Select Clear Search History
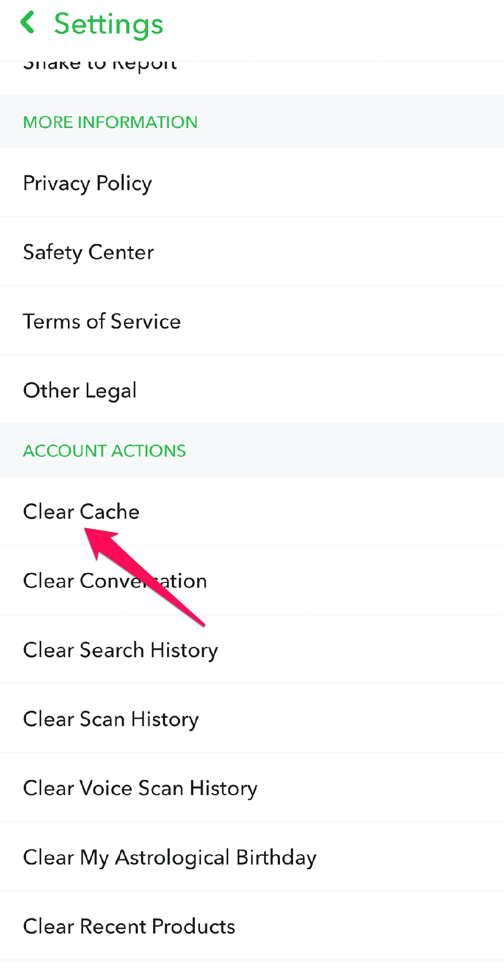The height and width of the screenshot is (980, 504). [x=121, y=650]
